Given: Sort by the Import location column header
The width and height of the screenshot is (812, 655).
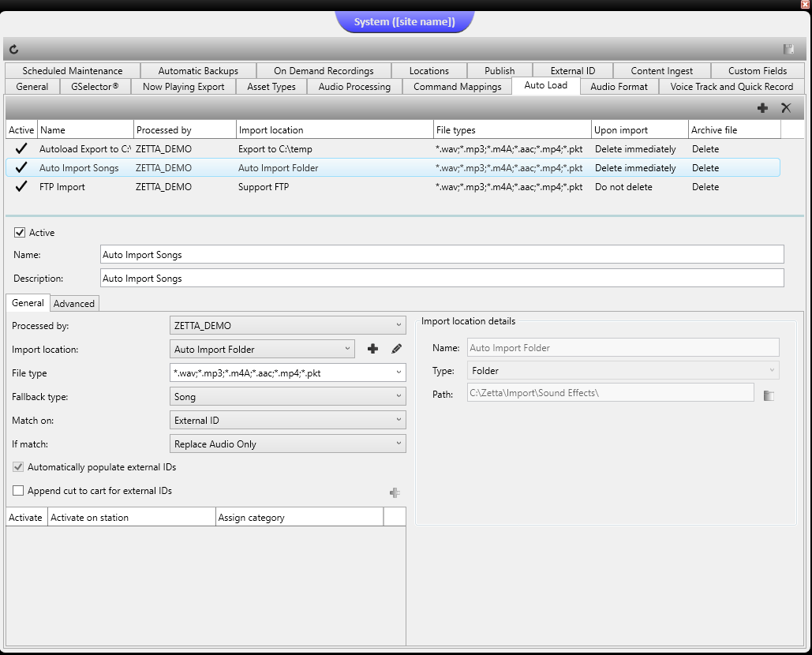Looking at the screenshot, I should (x=334, y=130).
